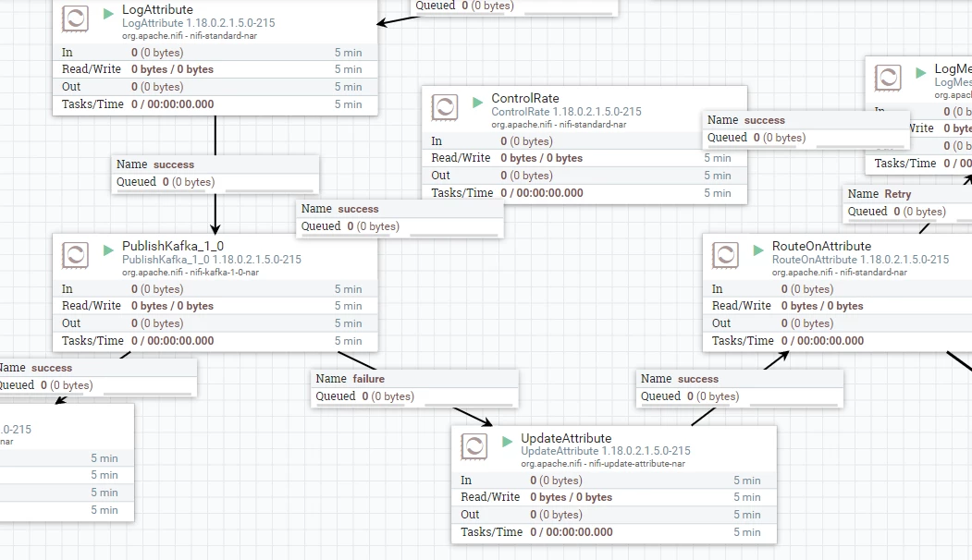Click the success connection label overlapping ControlRate's bottom-left corner

400,218
